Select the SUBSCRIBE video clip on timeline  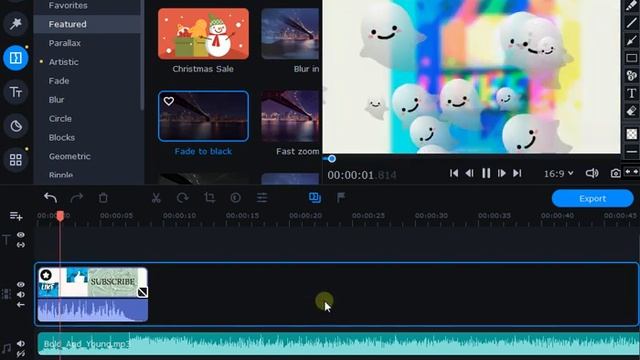pos(93,294)
